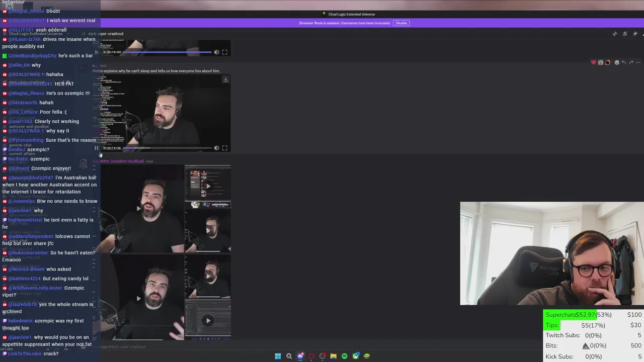Click the dark-viper-crashout channel name header
Viewport: 644px width, 362px height.
(x=106, y=34)
